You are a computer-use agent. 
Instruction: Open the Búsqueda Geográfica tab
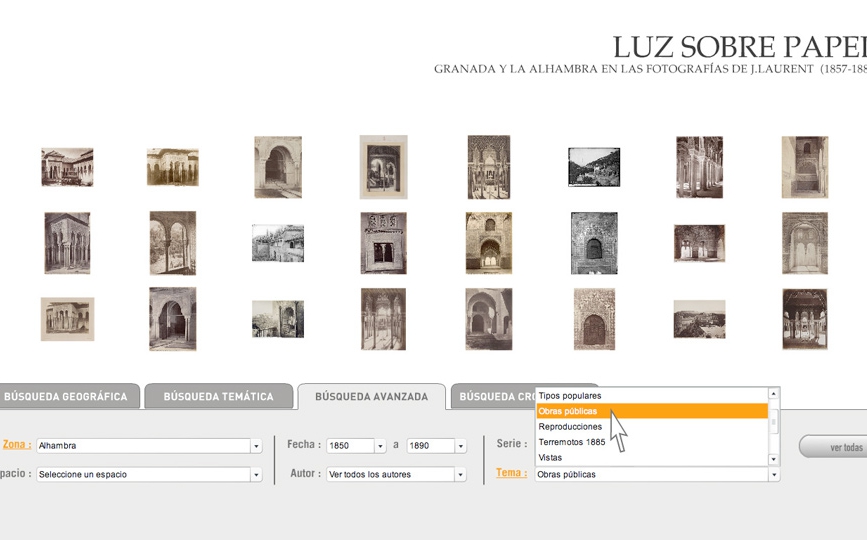(x=66, y=397)
